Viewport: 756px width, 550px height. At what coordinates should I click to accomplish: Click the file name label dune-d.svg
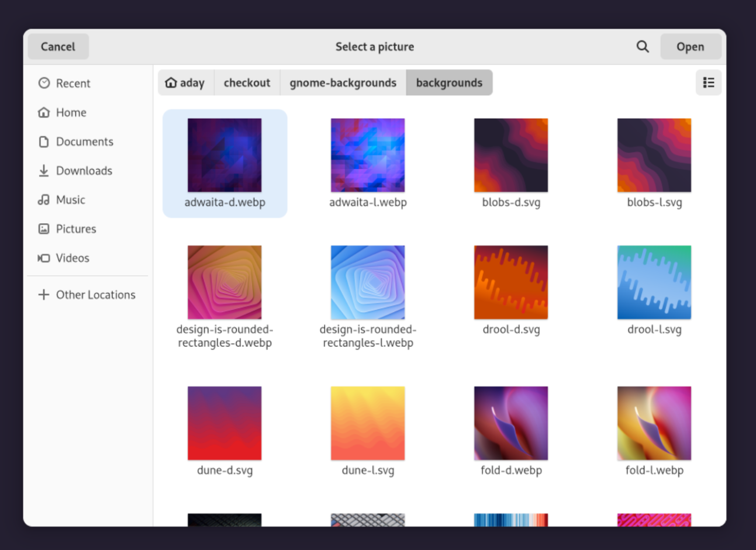pos(225,470)
